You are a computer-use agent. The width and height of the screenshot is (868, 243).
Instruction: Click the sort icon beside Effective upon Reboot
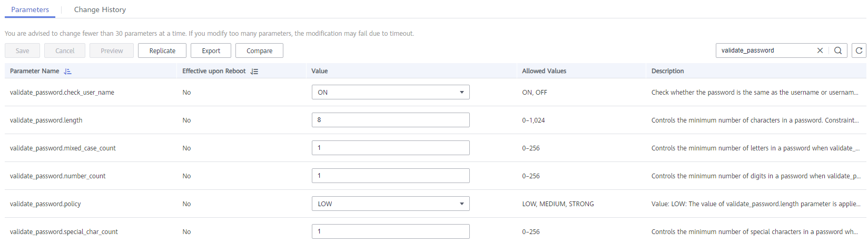(254, 71)
